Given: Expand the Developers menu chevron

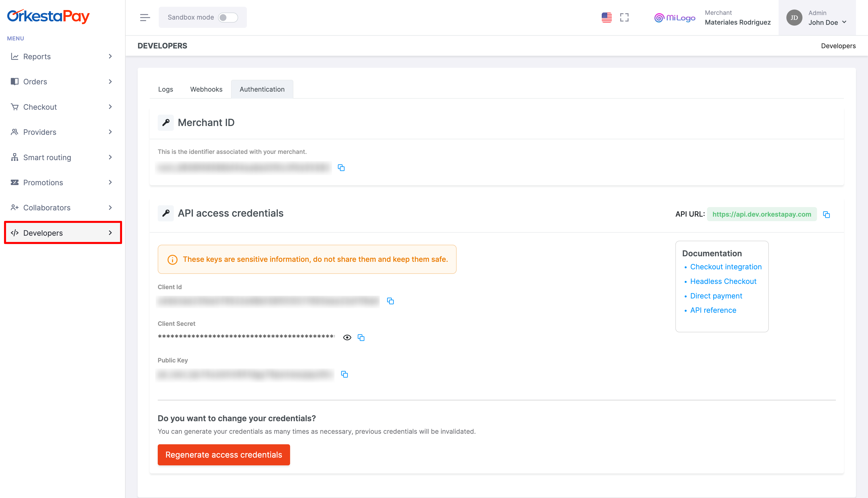Looking at the screenshot, I should 110,233.
